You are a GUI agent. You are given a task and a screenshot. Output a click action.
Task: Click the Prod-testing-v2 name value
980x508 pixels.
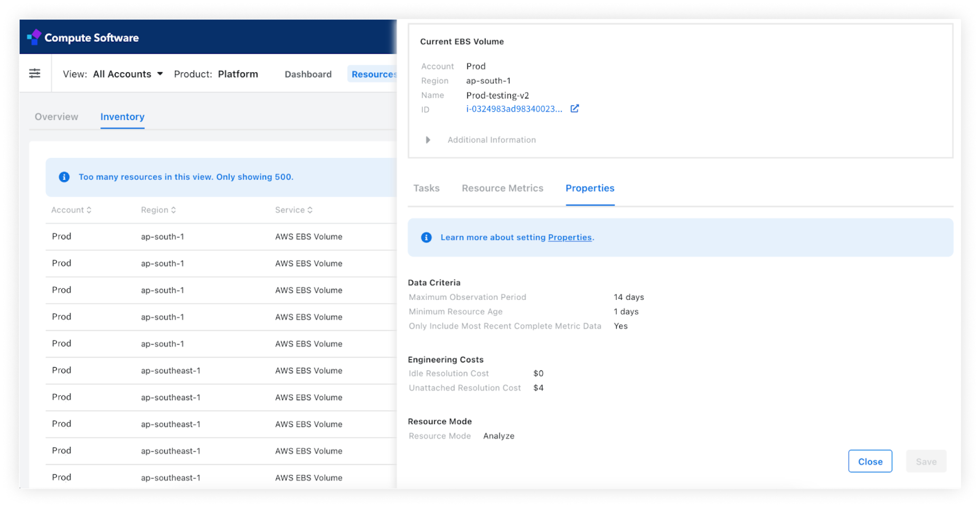(x=497, y=95)
